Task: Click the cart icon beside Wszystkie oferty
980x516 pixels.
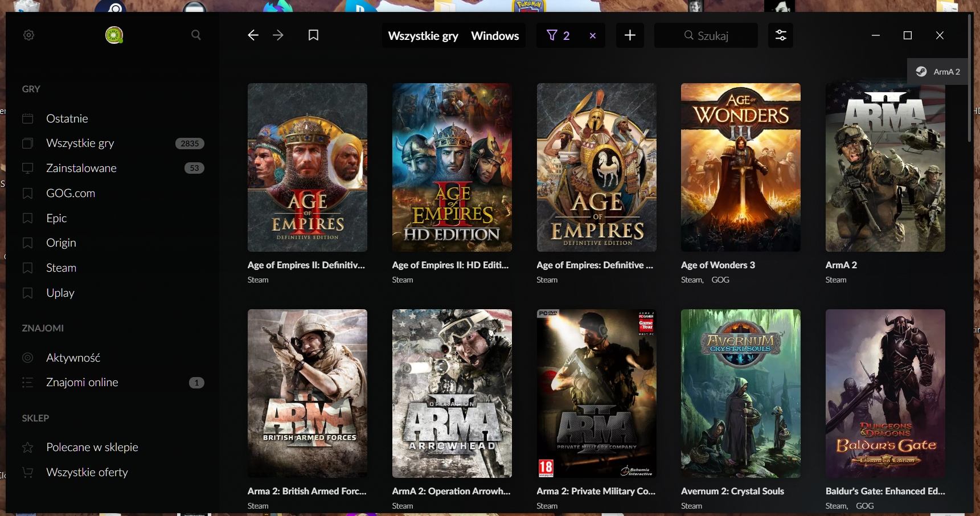Action: tap(27, 472)
